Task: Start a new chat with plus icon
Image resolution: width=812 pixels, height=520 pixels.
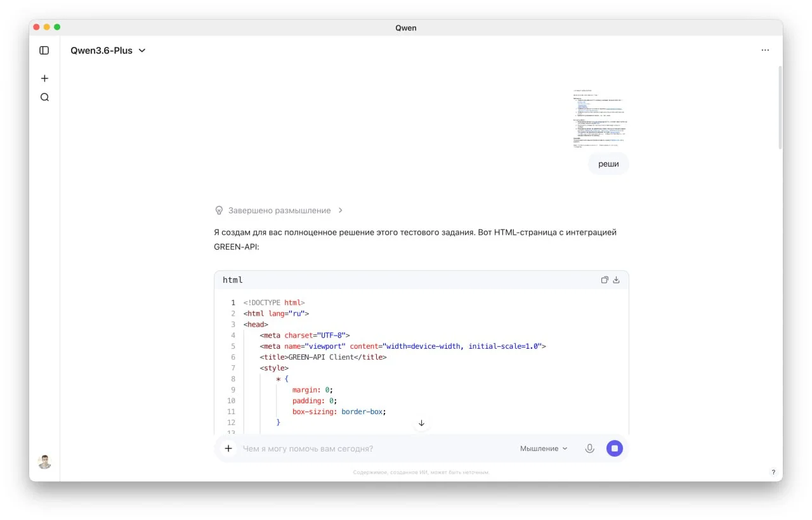Action: click(x=44, y=79)
